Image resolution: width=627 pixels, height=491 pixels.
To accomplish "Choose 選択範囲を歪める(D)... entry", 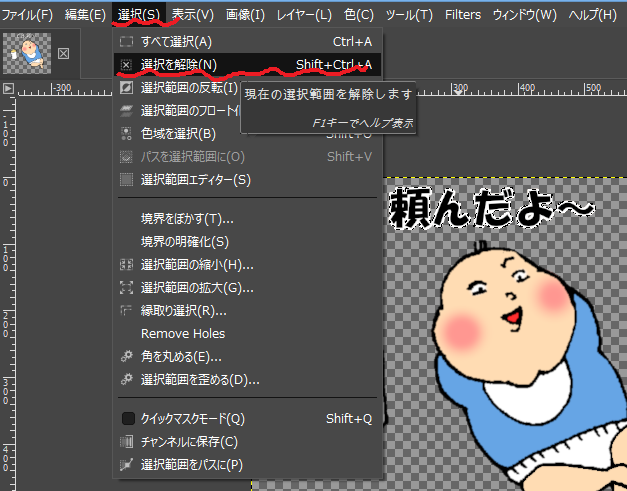I will tap(247, 379).
